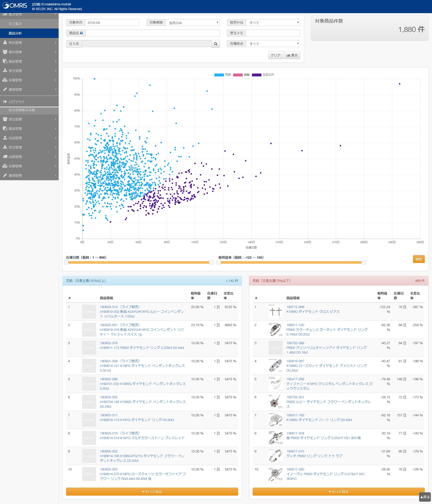Open the 販売チャネル dropdown
Image resolution: width=432 pixels, height=504 pixels.
pos(273,23)
